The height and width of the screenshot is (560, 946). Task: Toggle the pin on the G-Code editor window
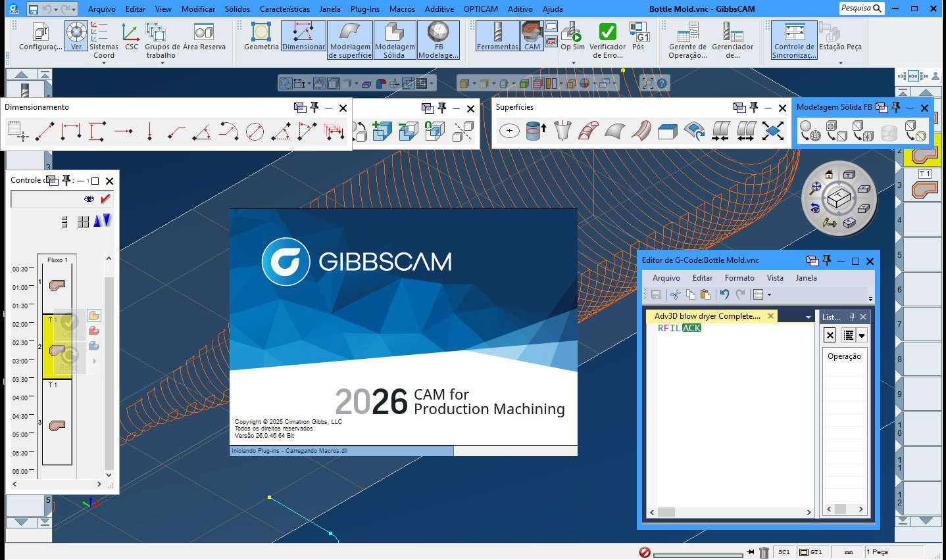click(x=828, y=260)
